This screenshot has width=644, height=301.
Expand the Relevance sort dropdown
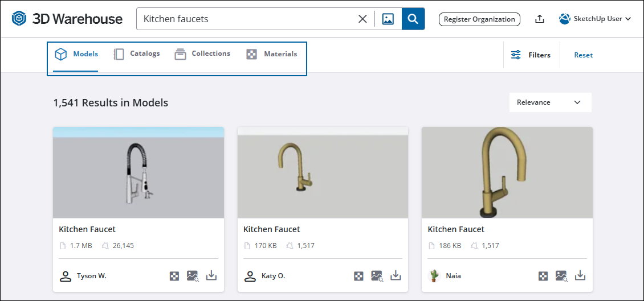coord(551,102)
